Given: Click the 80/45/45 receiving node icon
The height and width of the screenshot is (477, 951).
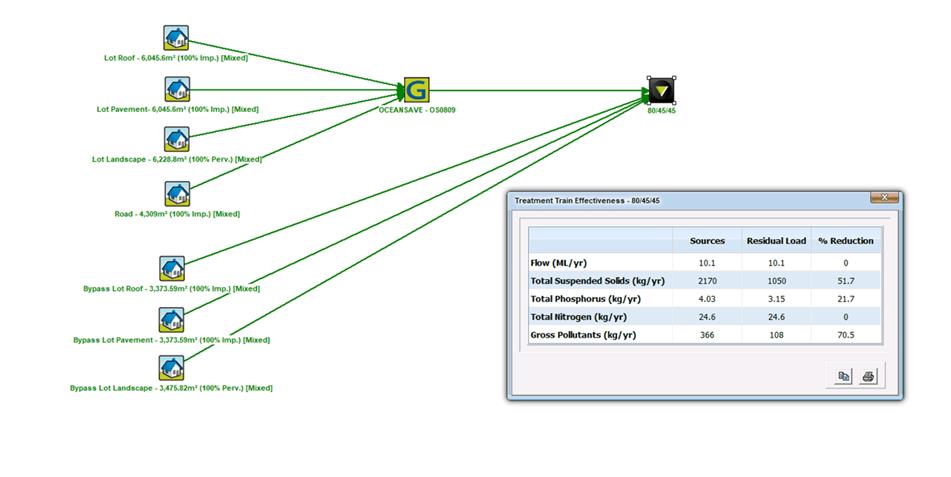Looking at the screenshot, I should pyautogui.click(x=661, y=91).
